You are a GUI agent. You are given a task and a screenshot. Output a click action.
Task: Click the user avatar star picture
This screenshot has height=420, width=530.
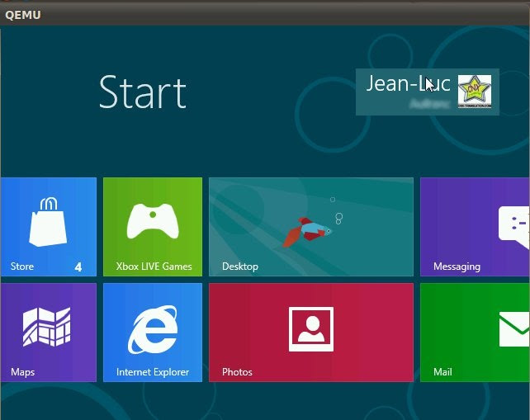coord(475,92)
